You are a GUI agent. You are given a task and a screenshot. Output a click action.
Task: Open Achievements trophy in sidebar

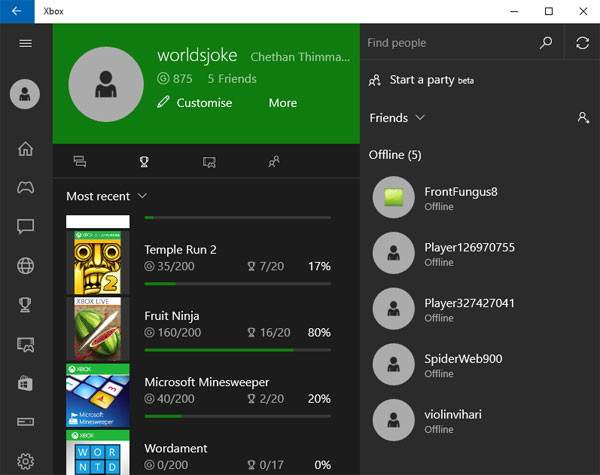(25, 305)
